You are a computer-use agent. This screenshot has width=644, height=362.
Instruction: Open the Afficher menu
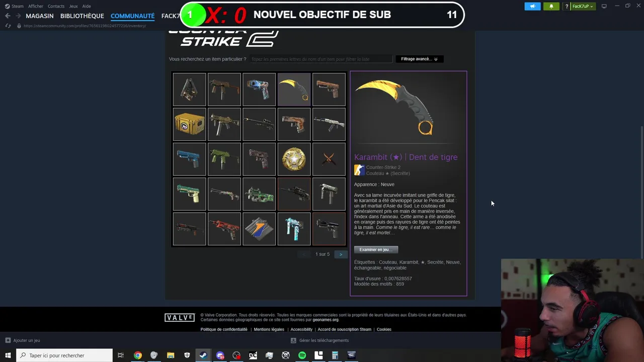[x=36, y=6]
